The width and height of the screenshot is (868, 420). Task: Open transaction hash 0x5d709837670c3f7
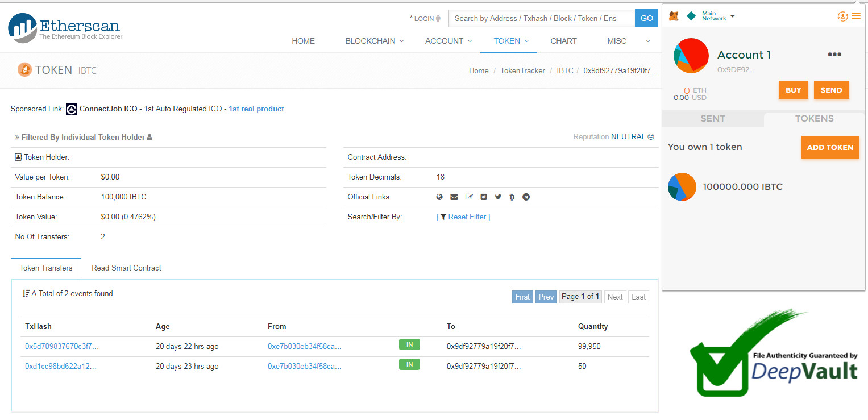pyautogui.click(x=62, y=347)
